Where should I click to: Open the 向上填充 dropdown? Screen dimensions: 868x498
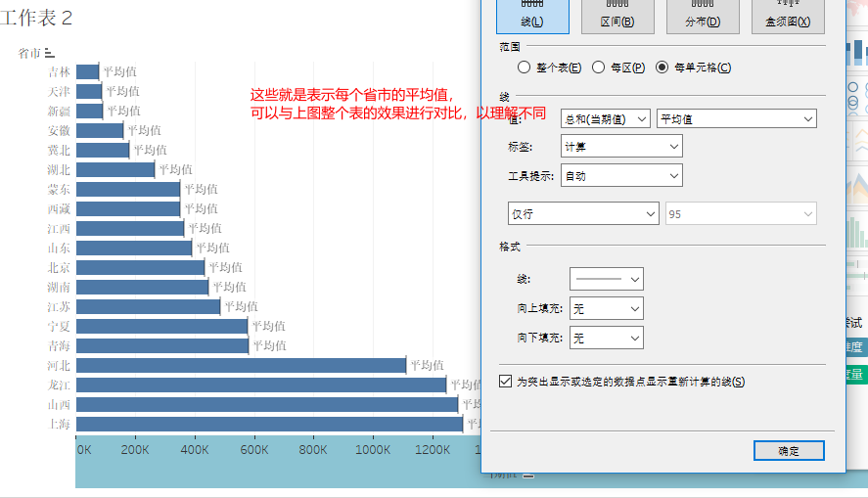pos(606,309)
